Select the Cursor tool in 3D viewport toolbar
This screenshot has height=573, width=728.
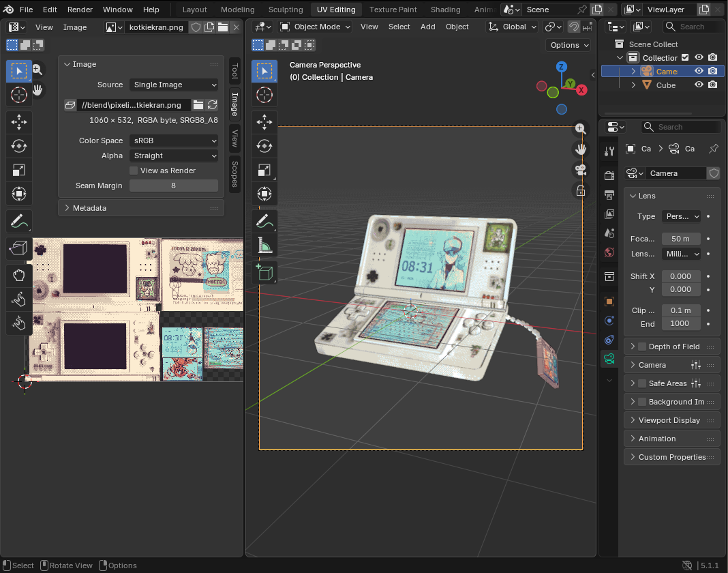coord(264,95)
